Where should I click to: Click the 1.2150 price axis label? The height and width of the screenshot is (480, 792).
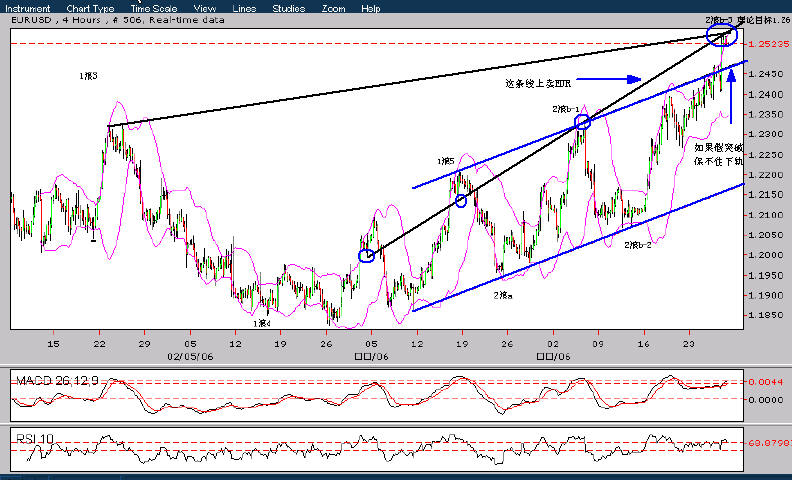tap(765, 195)
